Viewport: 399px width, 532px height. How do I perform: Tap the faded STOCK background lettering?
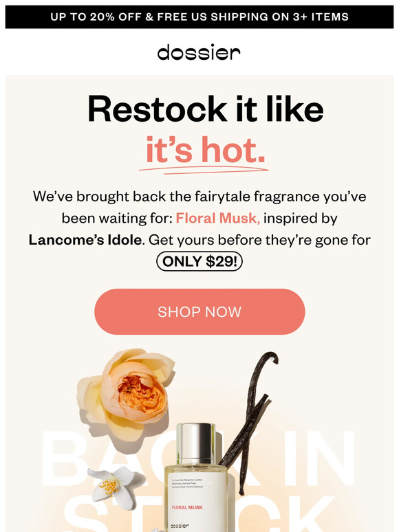[199, 513]
